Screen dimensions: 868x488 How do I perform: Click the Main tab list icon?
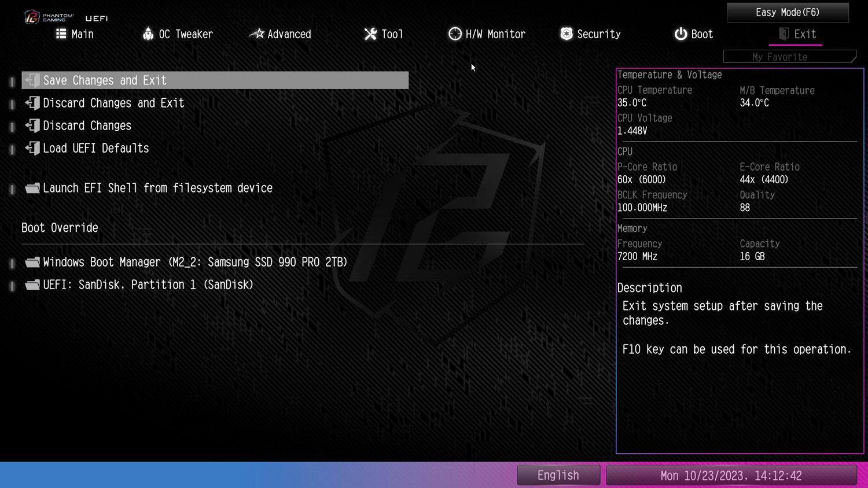(x=61, y=34)
